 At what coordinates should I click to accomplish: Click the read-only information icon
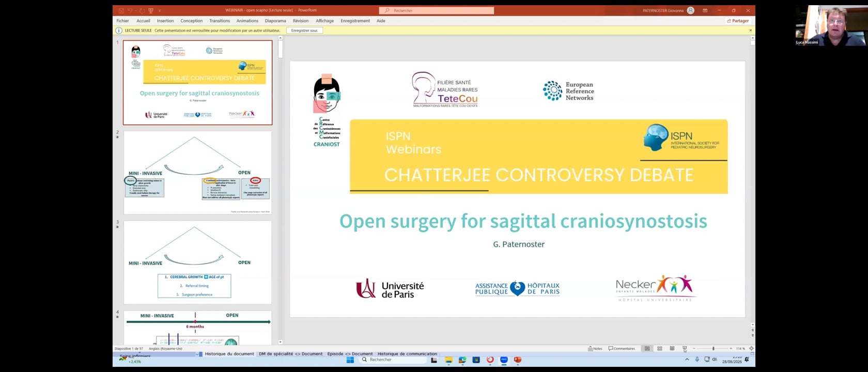coord(119,30)
